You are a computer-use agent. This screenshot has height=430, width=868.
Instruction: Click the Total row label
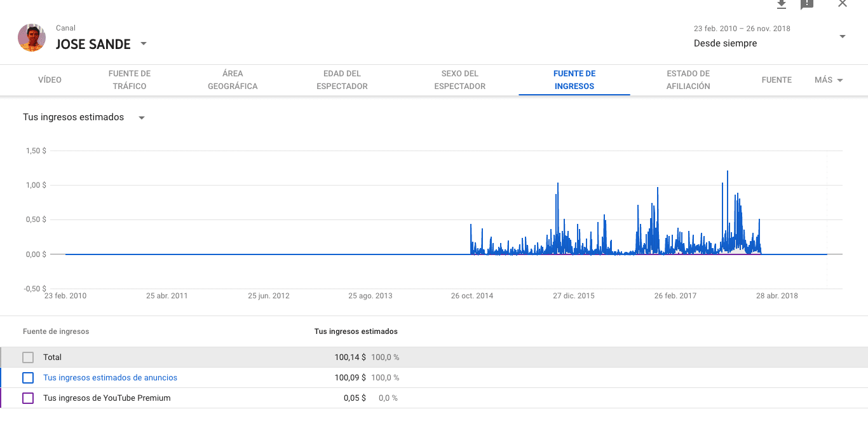52,357
